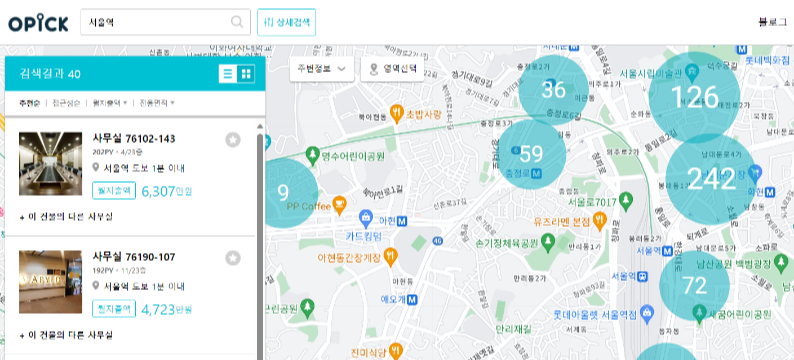The image size is (794, 360).
Task: Click the location pin in 사무실 76190-107 card
Action: (96, 286)
